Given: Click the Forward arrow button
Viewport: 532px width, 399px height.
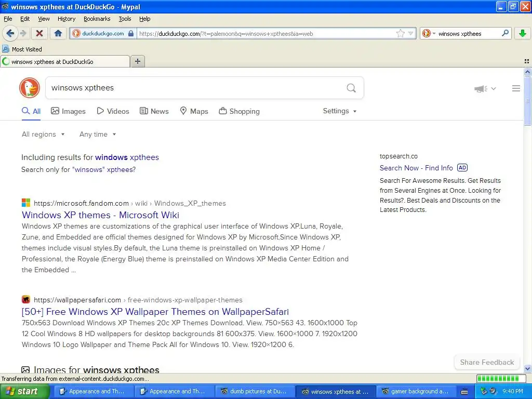Looking at the screenshot, I should [23, 33].
